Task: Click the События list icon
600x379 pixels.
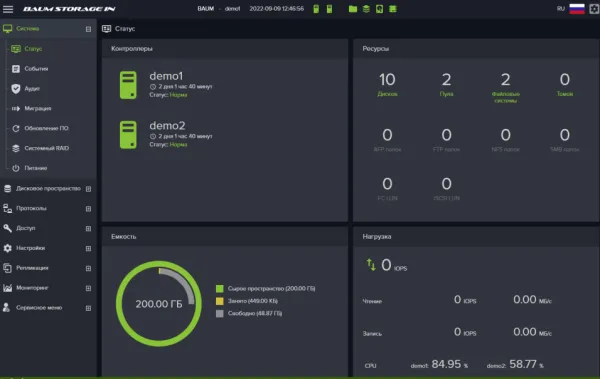Action: [x=16, y=69]
